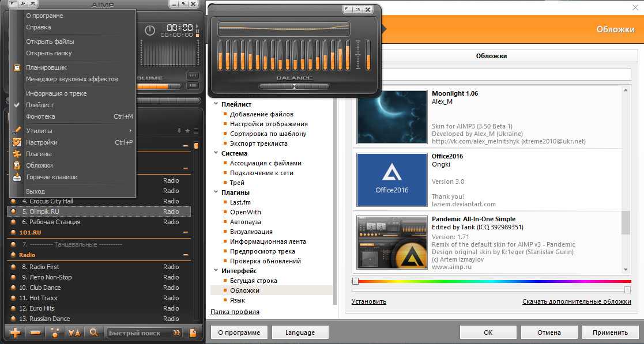This screenshot has width=644, height=344.
Task: Click the double-arrow icon in quick search box
Action: [x=177, y=333]
